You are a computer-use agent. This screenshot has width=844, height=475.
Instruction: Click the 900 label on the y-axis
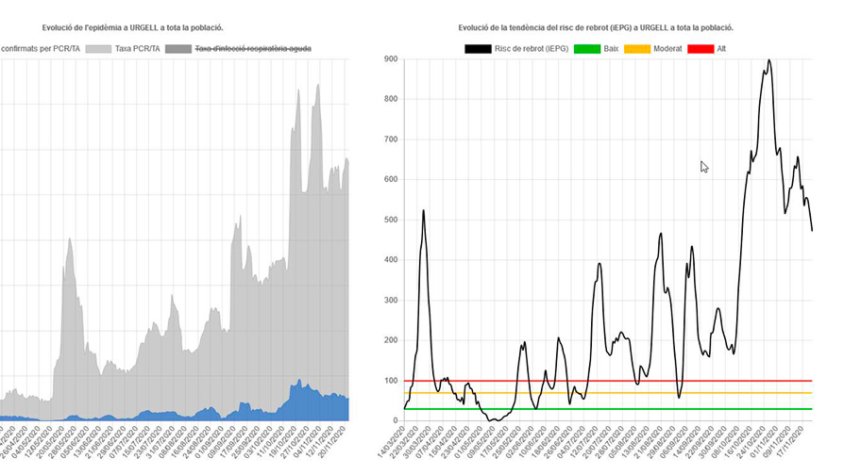[x=389, y=60]
